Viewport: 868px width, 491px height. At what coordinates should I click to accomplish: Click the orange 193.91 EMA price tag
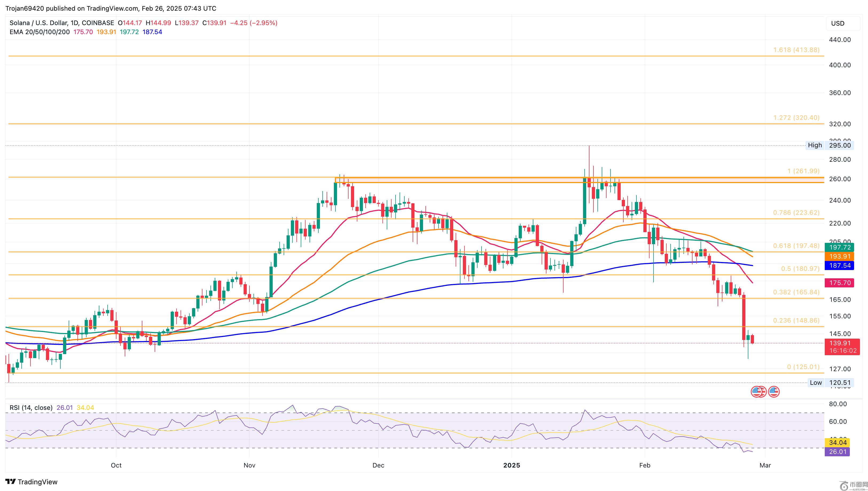[x=839, y=256]
